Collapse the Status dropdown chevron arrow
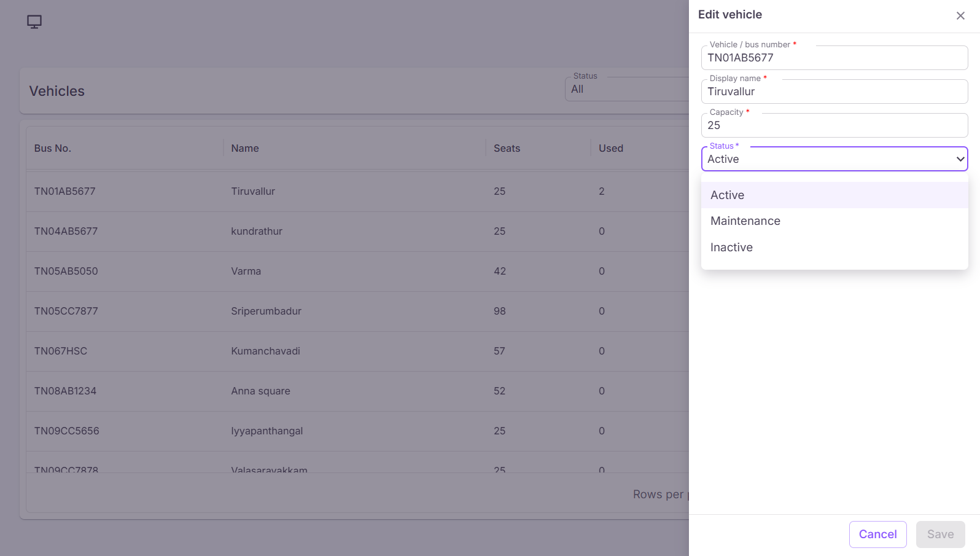The height and width of the screenshot is (556, 980). click(x=960, y=159)
